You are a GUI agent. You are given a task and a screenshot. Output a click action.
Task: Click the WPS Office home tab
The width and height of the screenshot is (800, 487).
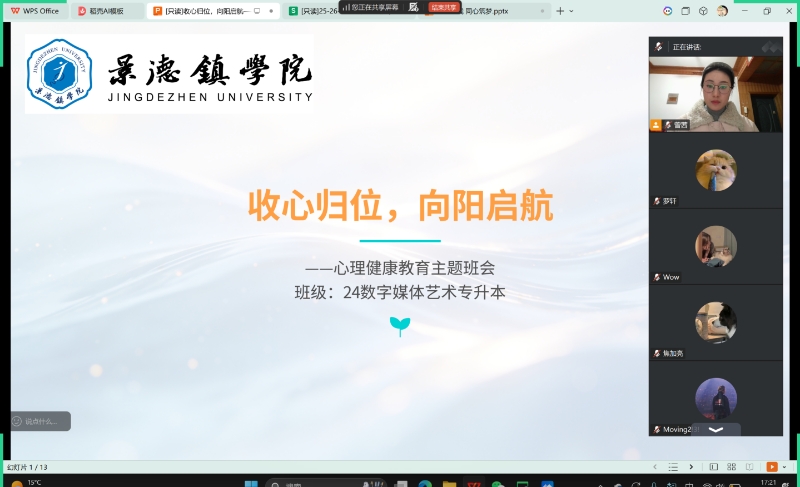click(36, 11)
